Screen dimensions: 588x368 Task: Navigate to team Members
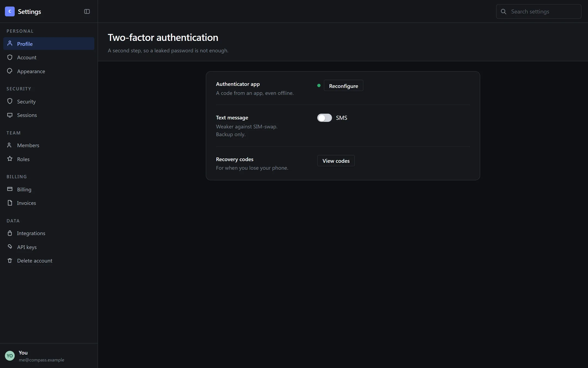point(49,145)
